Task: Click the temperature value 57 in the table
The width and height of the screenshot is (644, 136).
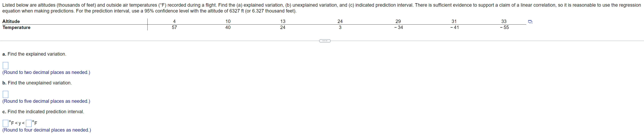Action: tap(174, 28)
